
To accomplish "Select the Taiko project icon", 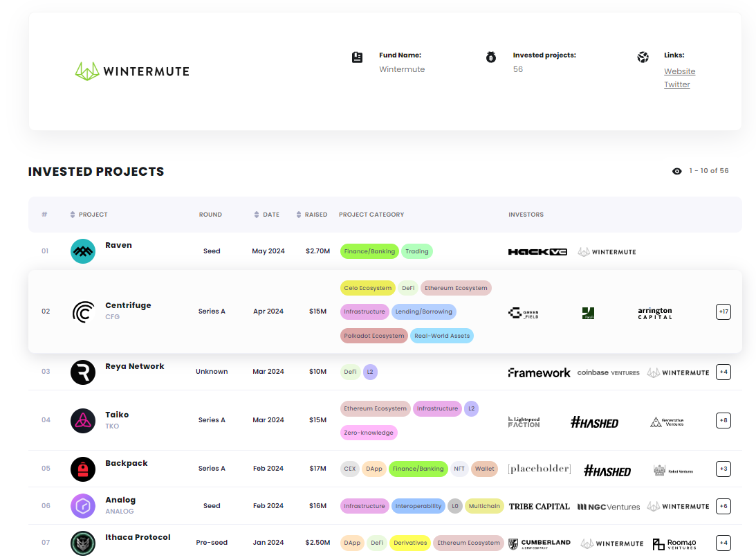I will [83, 420].
